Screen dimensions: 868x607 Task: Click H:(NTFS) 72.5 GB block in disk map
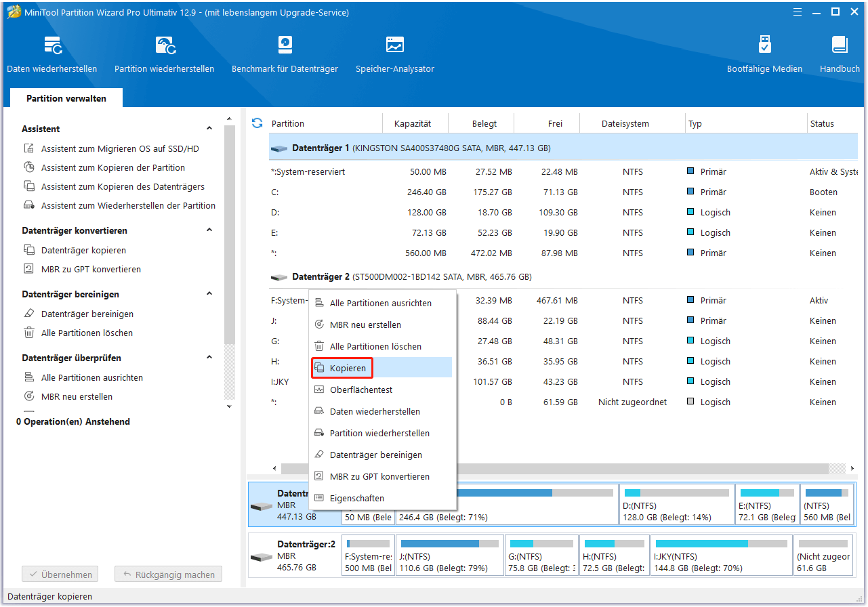click(x=615, y=556)
